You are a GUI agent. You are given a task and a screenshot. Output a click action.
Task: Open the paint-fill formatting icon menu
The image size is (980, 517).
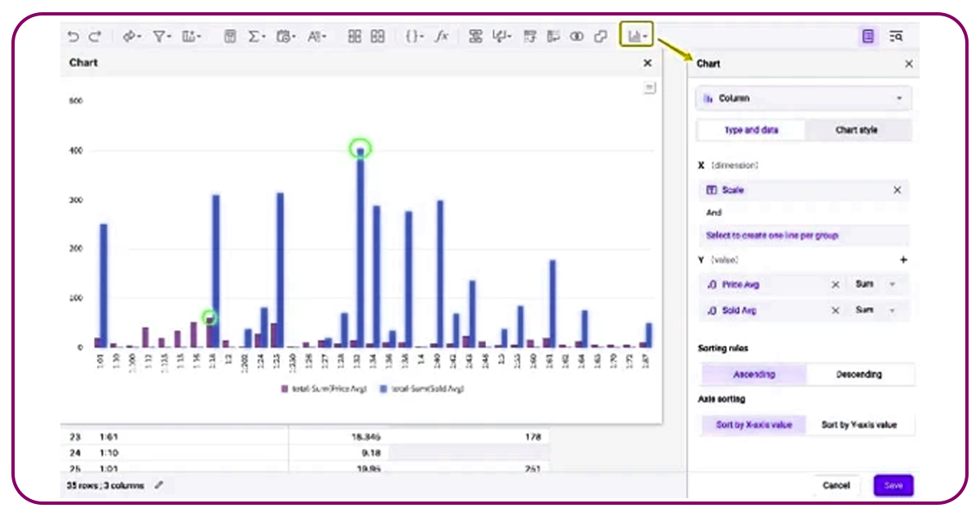[x=130, y=36]
